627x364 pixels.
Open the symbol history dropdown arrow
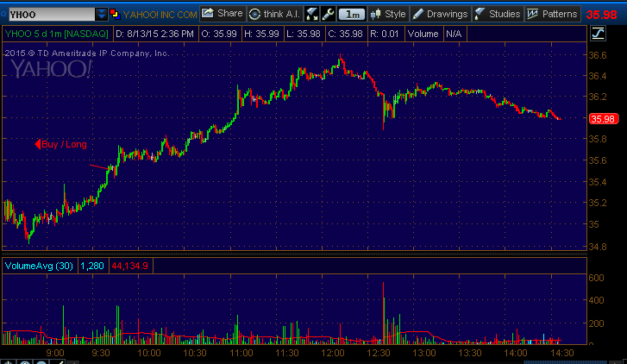click(102, 15)
